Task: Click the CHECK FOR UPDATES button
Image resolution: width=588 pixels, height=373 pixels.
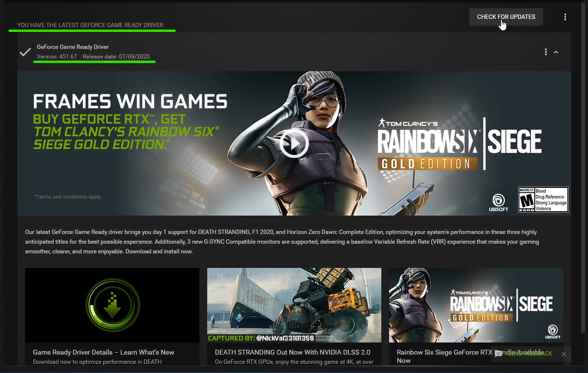Action: tap(506, 17)
